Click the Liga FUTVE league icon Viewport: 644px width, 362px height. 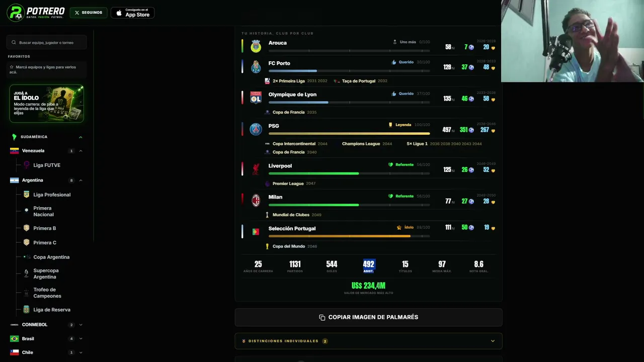point(27,165)
